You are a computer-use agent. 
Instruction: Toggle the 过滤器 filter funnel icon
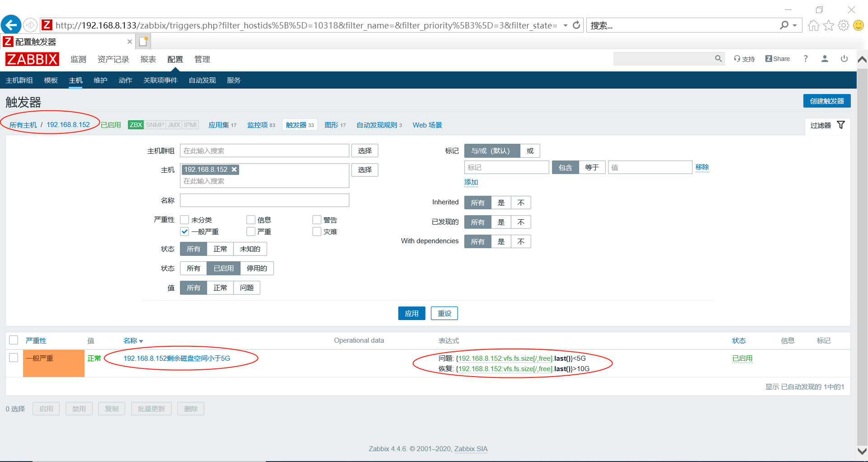point(841,125)
